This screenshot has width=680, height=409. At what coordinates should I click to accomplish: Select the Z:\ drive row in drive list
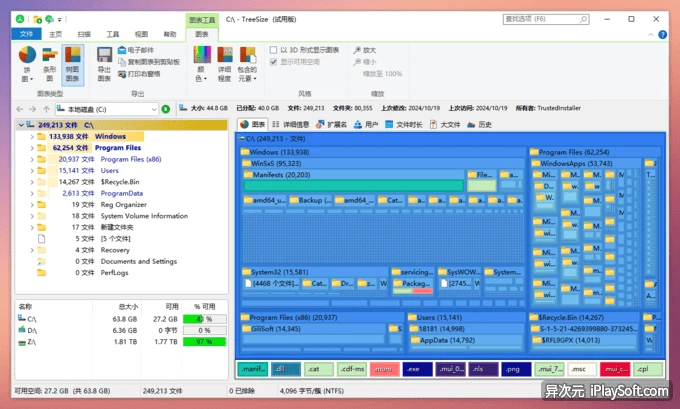[x=121, y=342]
